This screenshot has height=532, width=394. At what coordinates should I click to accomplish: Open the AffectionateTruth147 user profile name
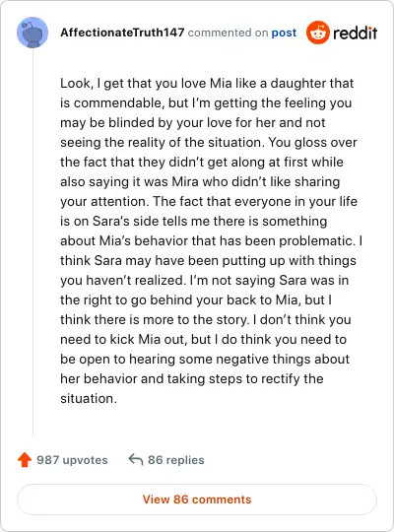(x=122, y=33)
